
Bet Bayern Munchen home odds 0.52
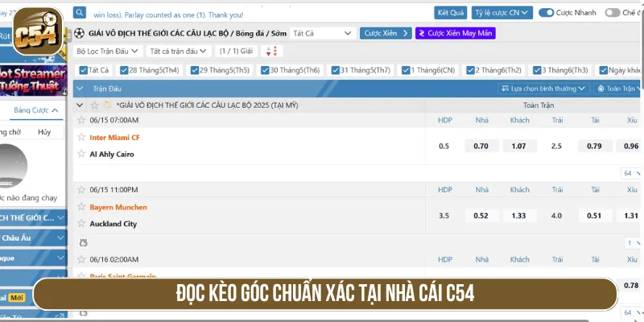pyautogui.click(x=481, y=216)
